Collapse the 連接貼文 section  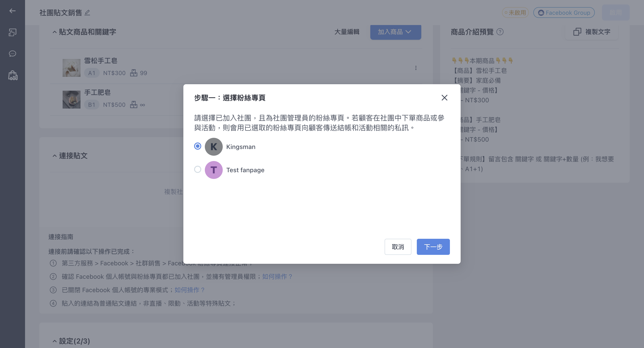(x=55, y=156)
